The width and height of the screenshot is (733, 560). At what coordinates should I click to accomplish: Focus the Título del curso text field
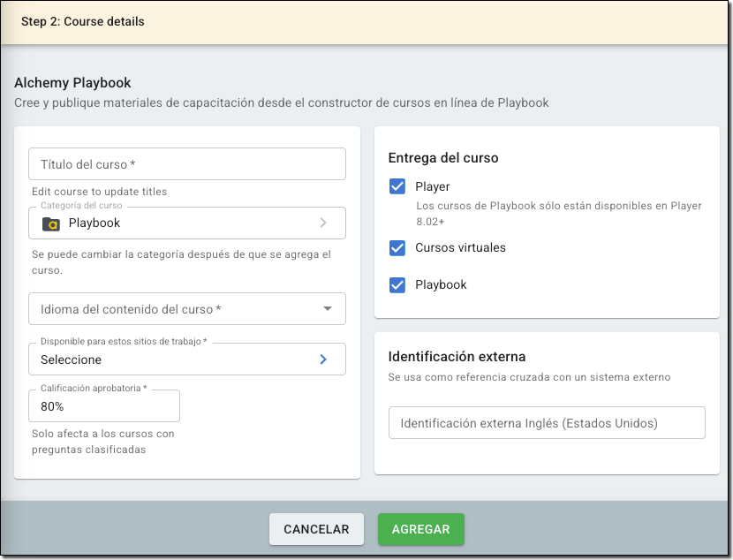pos(186,164)
